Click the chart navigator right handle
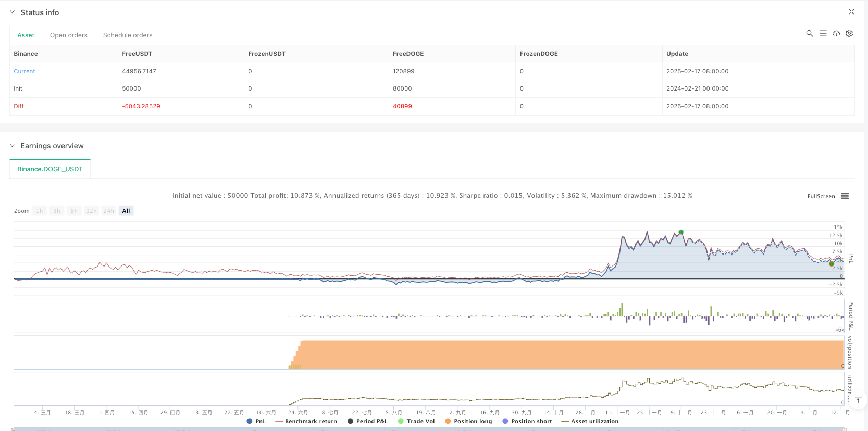This screenshot has height=431, width=868. [844, 429]
